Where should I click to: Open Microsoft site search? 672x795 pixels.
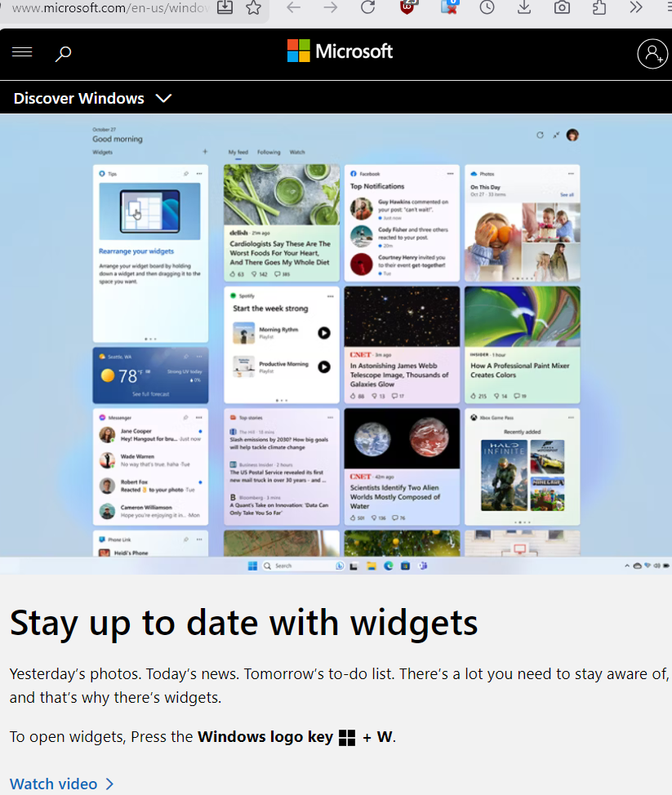[64, 53]
